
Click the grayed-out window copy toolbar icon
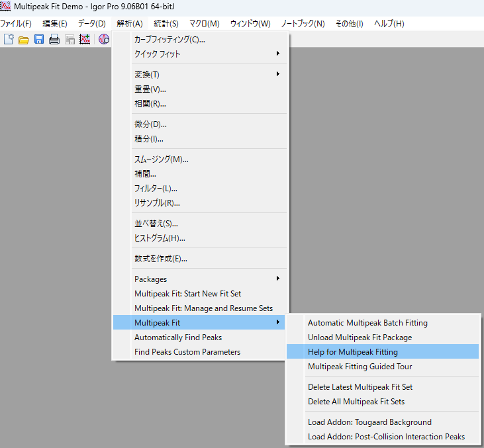(70, 40)
